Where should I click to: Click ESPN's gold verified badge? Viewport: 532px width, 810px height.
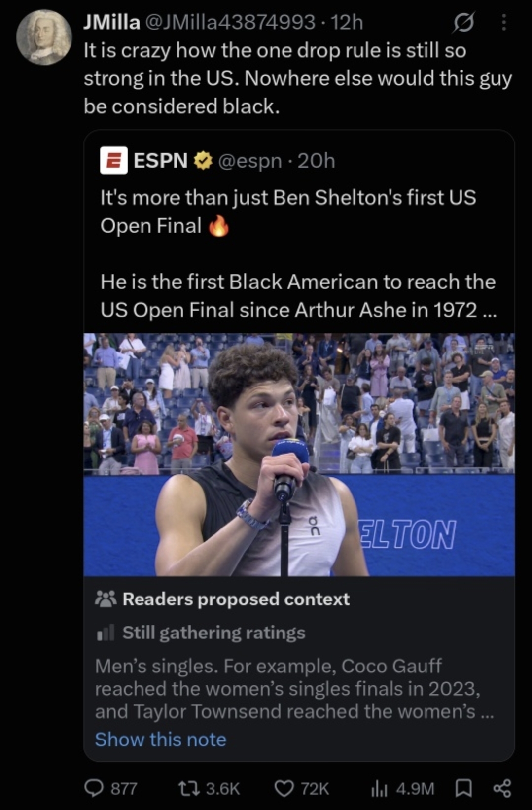tap(203, 161)
